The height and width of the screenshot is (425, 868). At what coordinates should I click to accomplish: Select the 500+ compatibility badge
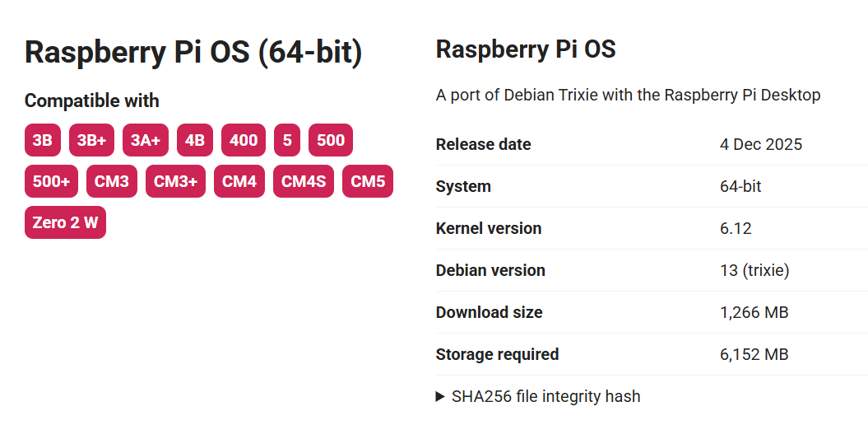click(51, 181)
